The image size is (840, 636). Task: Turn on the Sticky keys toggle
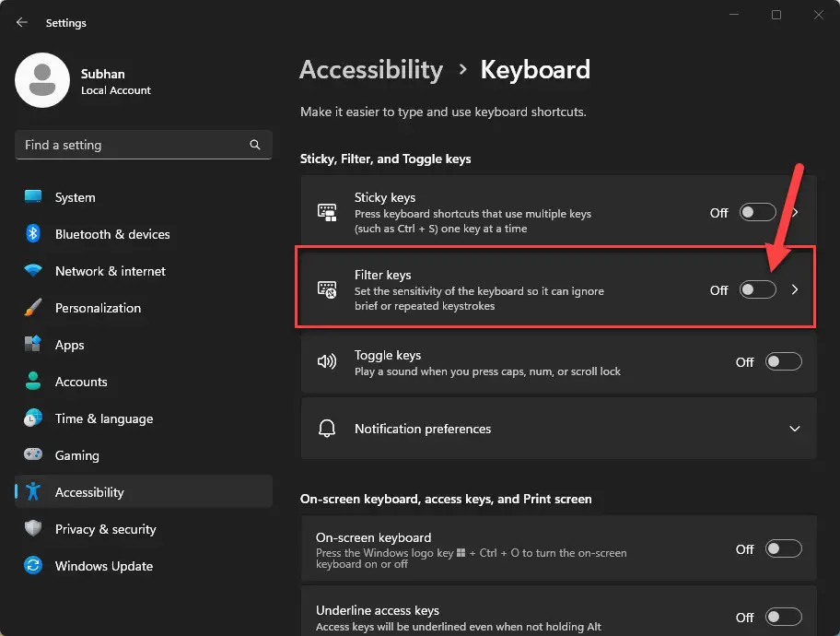[x=757, y=212]
